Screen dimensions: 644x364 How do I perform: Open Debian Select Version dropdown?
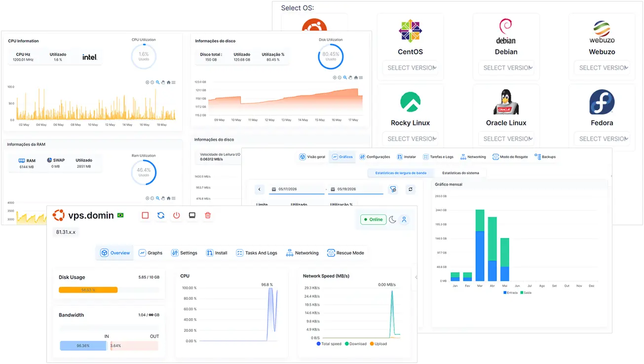pyautogui.click(x=506, y=68)
